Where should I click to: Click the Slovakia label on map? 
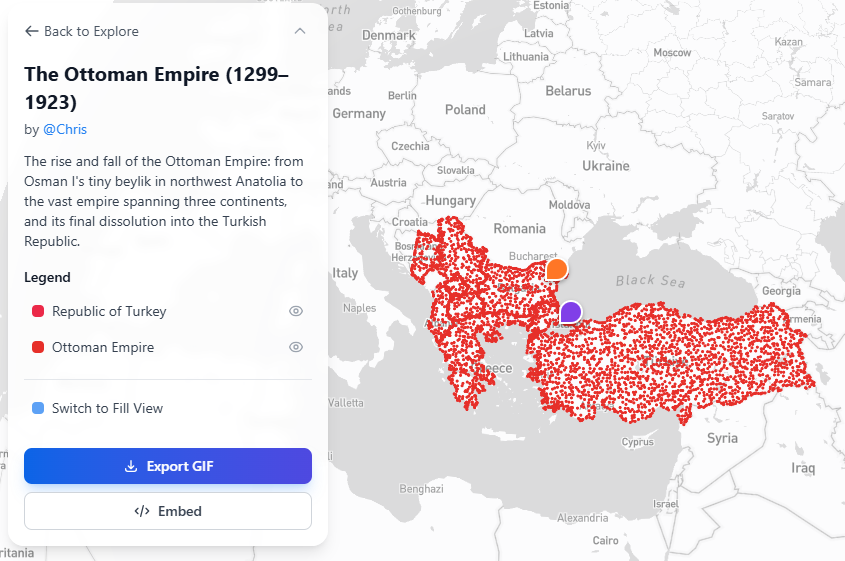tap(455, 170)
